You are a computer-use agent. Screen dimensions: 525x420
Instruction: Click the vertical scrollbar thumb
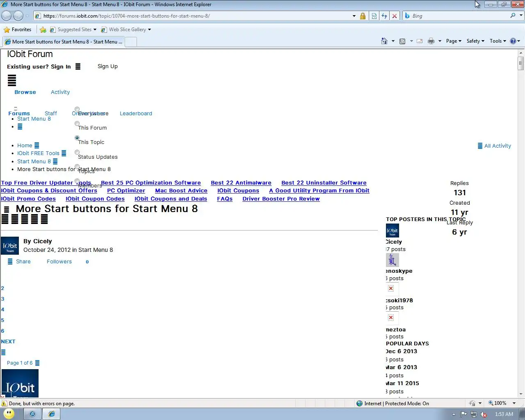[521, 64]
